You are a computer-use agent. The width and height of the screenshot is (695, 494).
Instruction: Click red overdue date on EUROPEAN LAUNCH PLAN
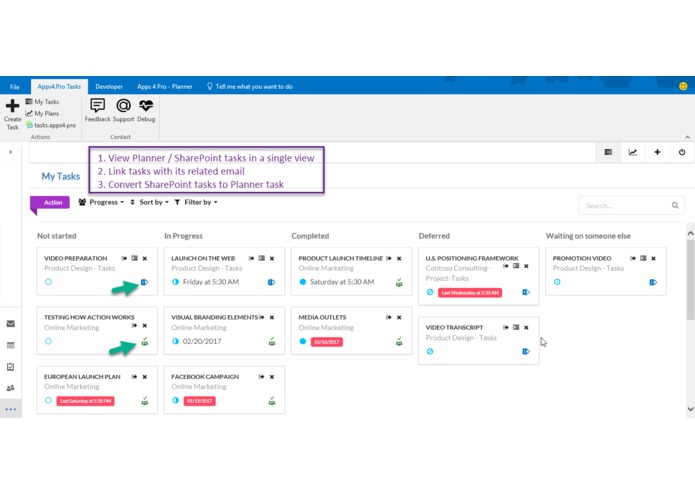pos(85,401)
